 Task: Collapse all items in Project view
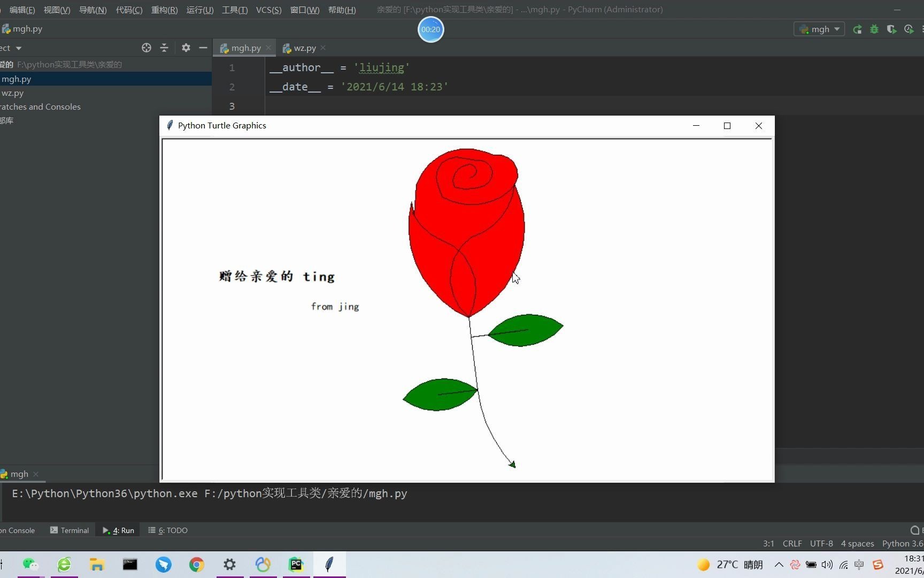(164, 48)
